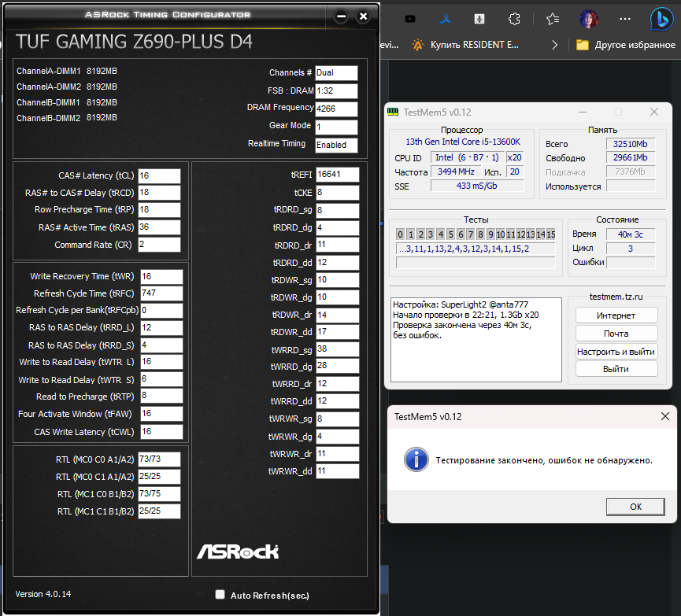Close the ASRock Timing Configurator window
This screenshot has height=616, width=681.
point(363,17)
